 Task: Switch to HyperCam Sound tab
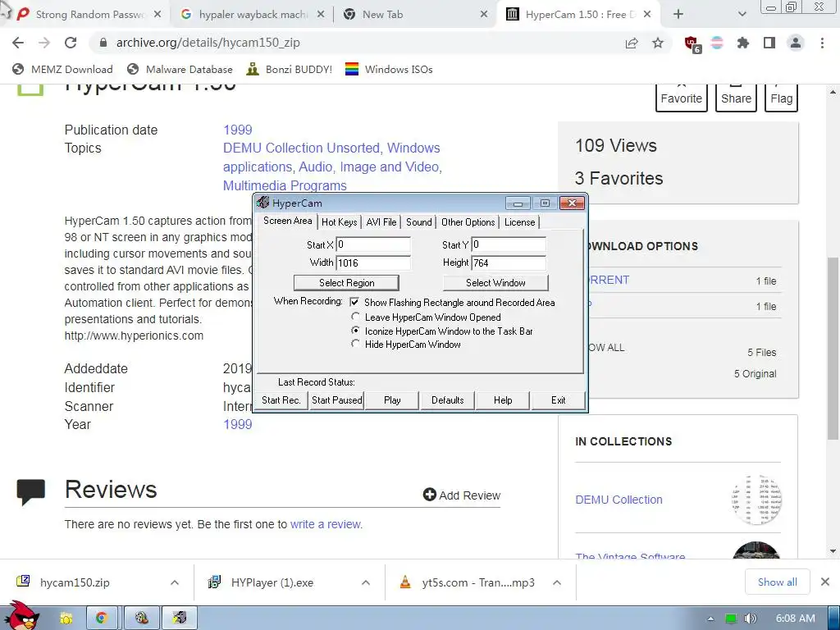coord(418,222)
